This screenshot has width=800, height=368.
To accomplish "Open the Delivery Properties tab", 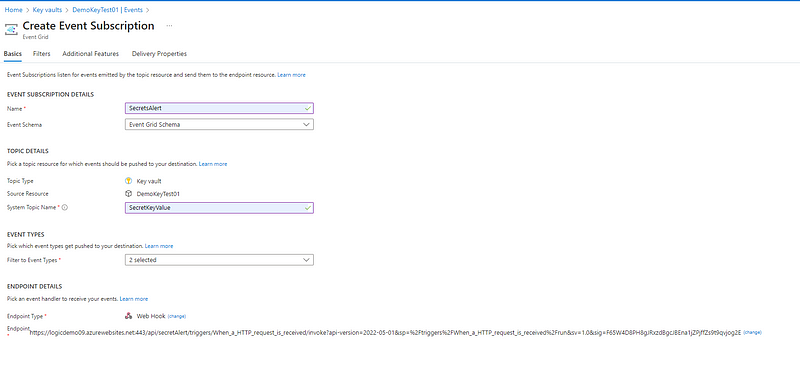I will [x=159, y=54].
